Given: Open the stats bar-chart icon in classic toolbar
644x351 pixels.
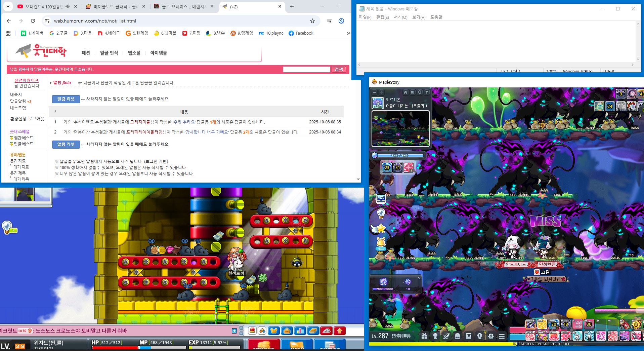Looking at the screenshot, I should [x=300, y=331].
